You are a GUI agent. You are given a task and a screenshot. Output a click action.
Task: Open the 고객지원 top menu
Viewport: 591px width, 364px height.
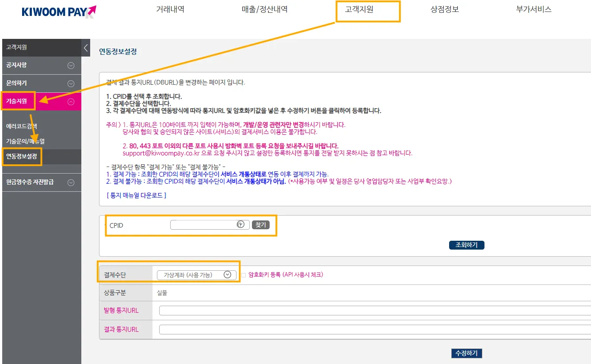point(359,9)
